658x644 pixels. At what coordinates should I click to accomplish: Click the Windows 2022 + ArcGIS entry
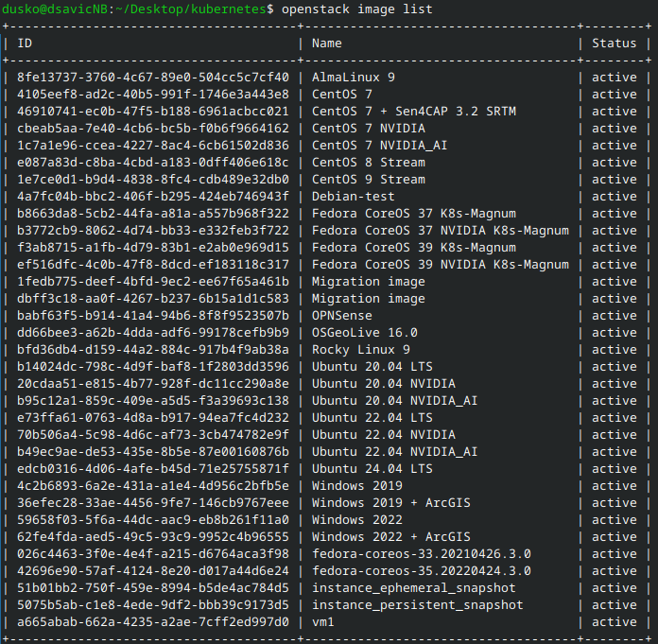pyautogui.click(x=391, y=537)
